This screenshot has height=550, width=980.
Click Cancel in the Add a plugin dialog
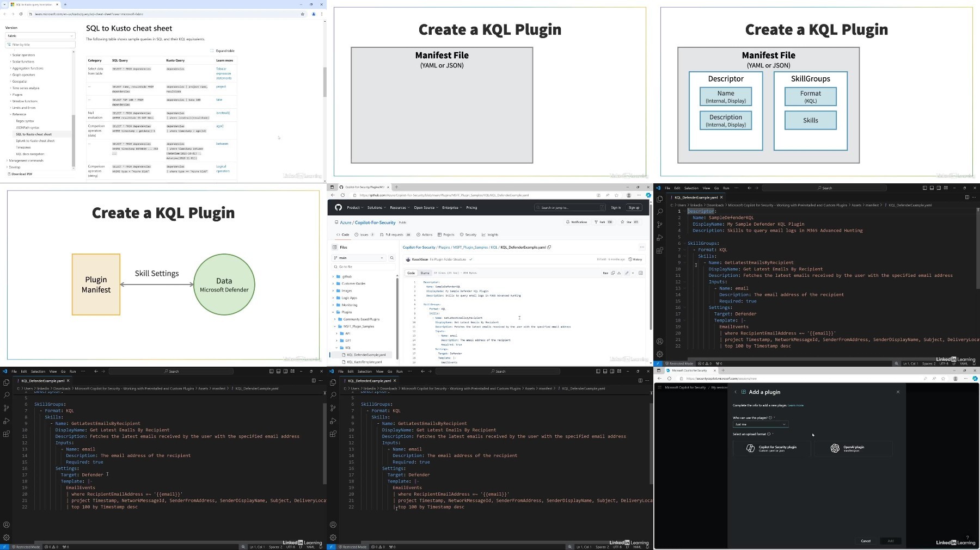[x=866, y=541]
